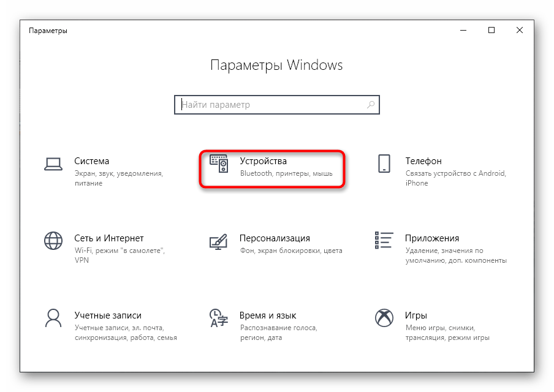
Task: Click the Приложения heading text
Action: click(432, 238)
